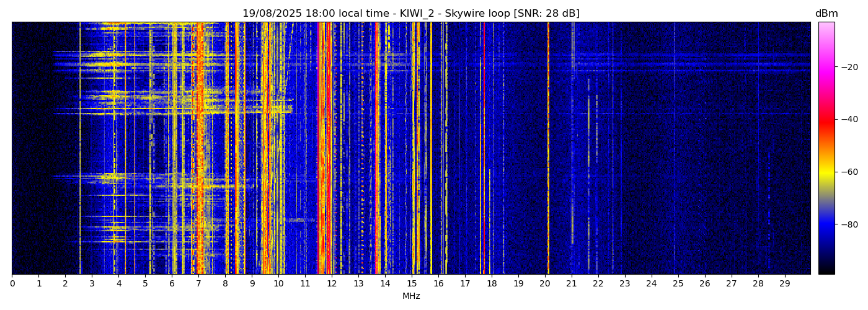Click the strong red signal near 11.5 MHz

pyautogui.click(x=320, y=149)
